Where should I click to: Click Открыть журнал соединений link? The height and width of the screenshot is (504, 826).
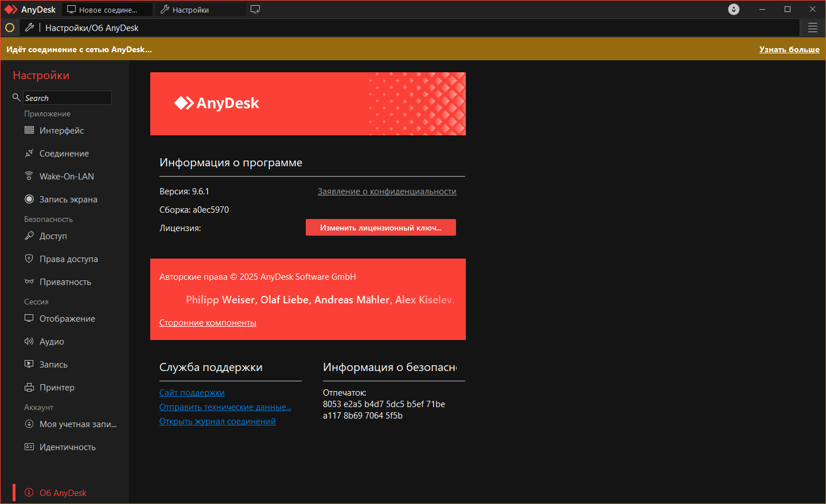click(x=217, y=421)
